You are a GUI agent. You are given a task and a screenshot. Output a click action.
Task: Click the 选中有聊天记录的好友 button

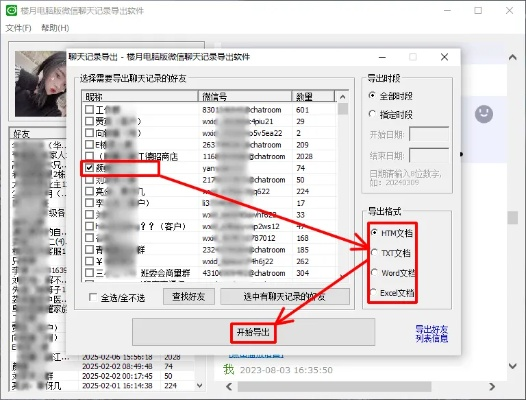pos(284,297)
